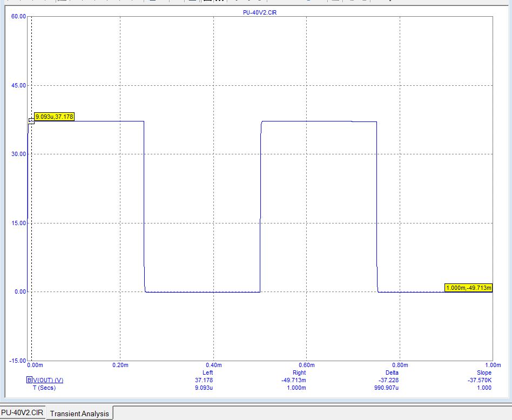Select the T (Secs) axis label
Image resolution: width=512 pixels, height=420 pixels.
pos(44,388)
